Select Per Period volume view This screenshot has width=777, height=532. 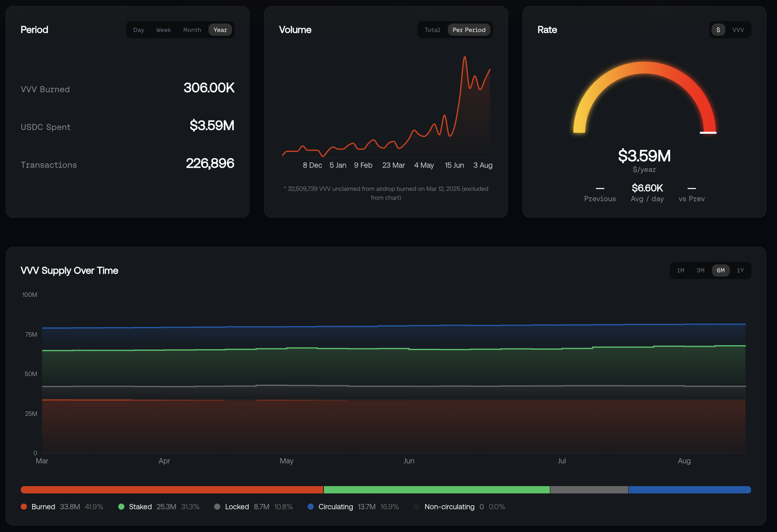click(x=469, y=30)
